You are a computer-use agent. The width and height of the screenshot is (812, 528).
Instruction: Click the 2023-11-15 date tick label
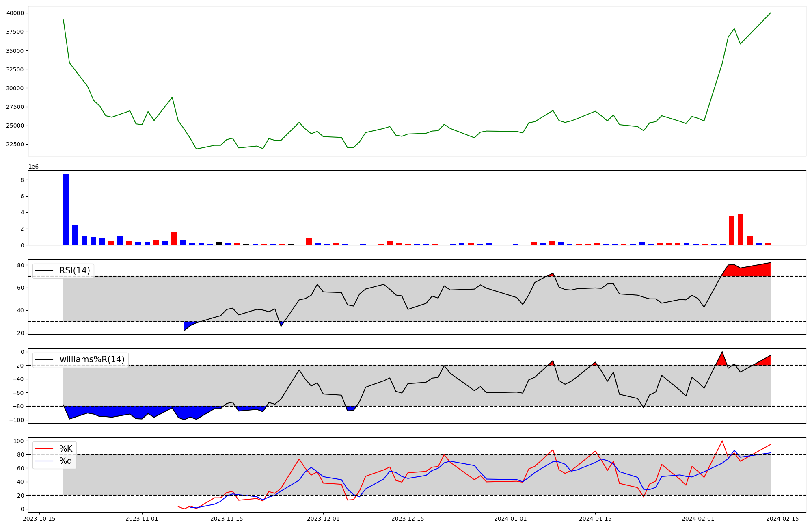(226, 519)
